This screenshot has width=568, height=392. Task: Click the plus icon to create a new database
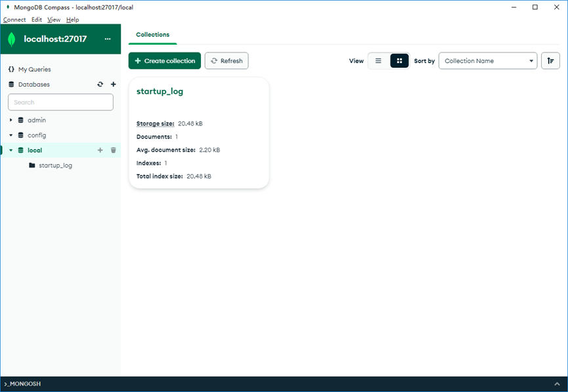112,84
